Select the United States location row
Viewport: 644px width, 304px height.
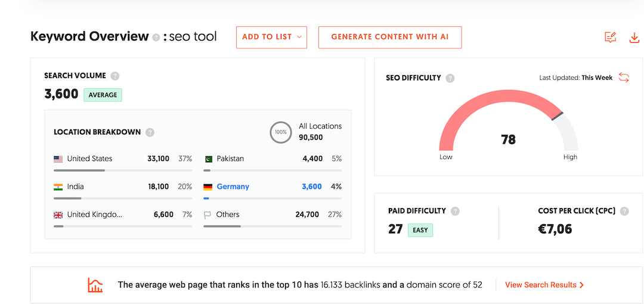point(89,159)
